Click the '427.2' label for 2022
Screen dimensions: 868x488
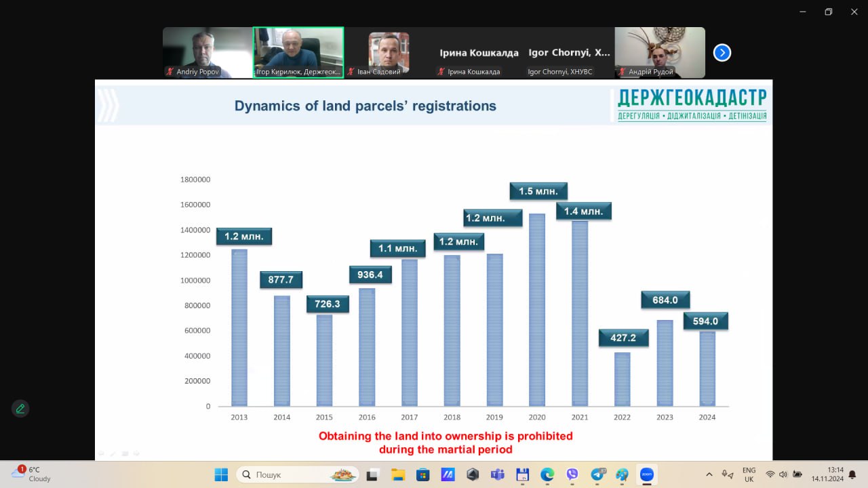(x=623, y=338)
